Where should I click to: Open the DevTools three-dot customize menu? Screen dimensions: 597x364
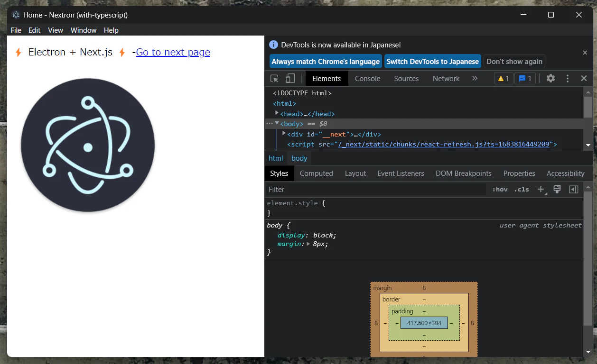(x=568, y=79)
